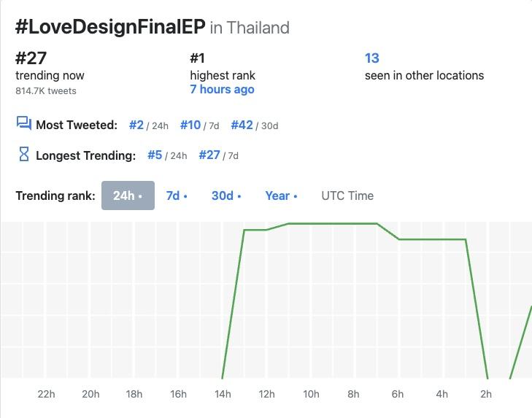Viewport: 532px width, 418px height.
Task: Open the Most Tweeted #10 7d ranking
Action: (x=190, y=125)
